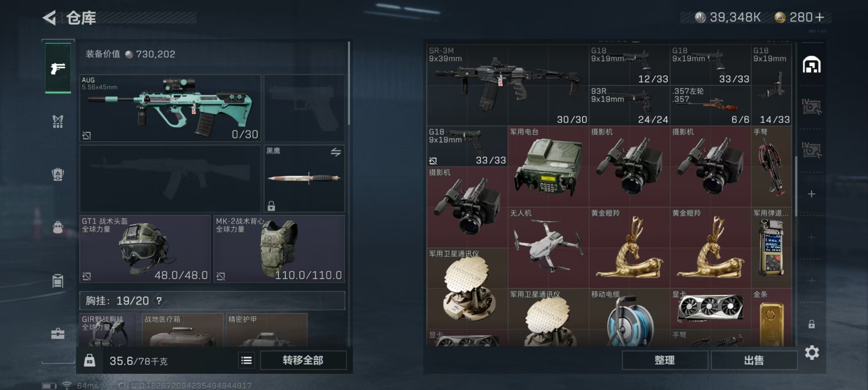
Task: Select the main warehouse storage icon at top right
Action: coord(812,65)
